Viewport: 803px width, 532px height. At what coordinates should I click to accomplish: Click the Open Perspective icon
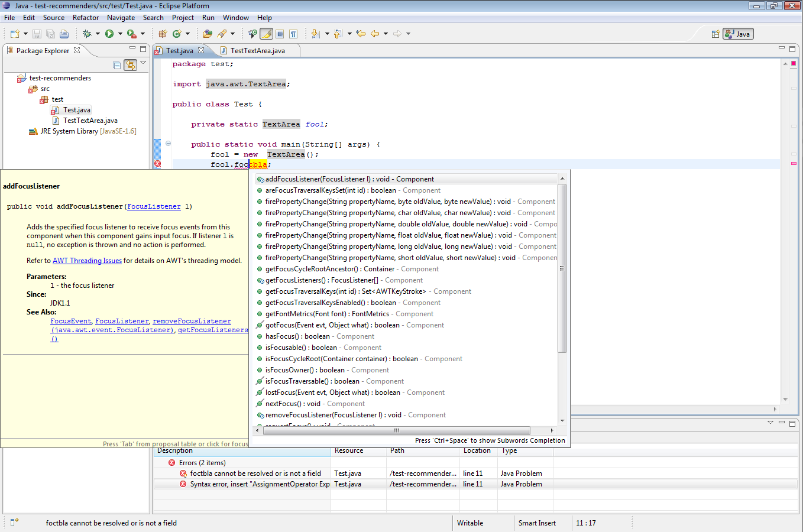pyautogui.click(x=715, y=34)
